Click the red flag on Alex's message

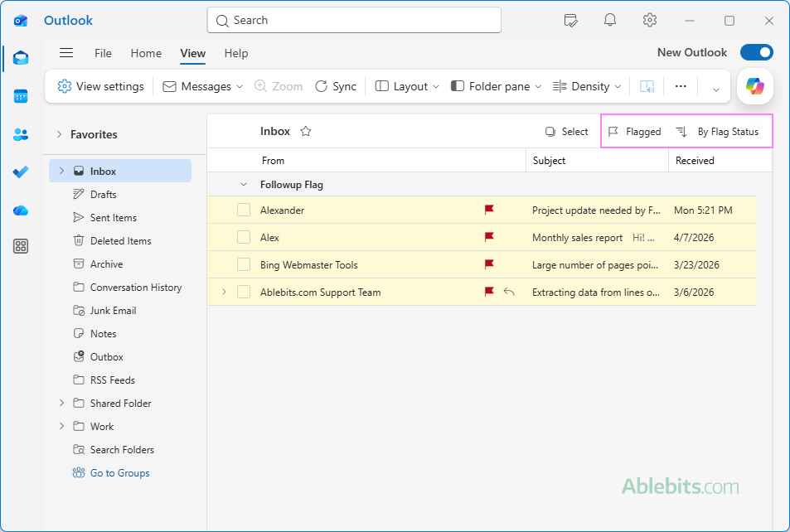tap(489, 237)
